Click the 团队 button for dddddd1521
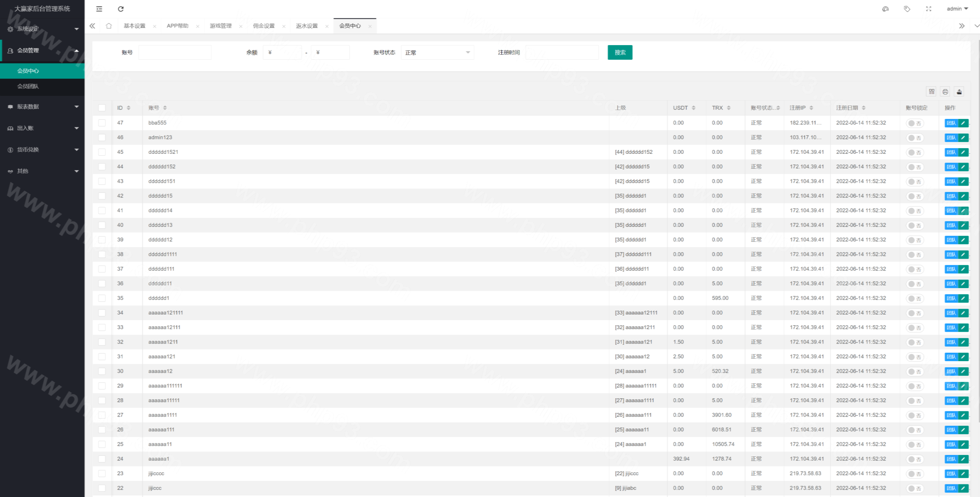The image size is (980, 497). pyautogui.click(x=951, y=152)
